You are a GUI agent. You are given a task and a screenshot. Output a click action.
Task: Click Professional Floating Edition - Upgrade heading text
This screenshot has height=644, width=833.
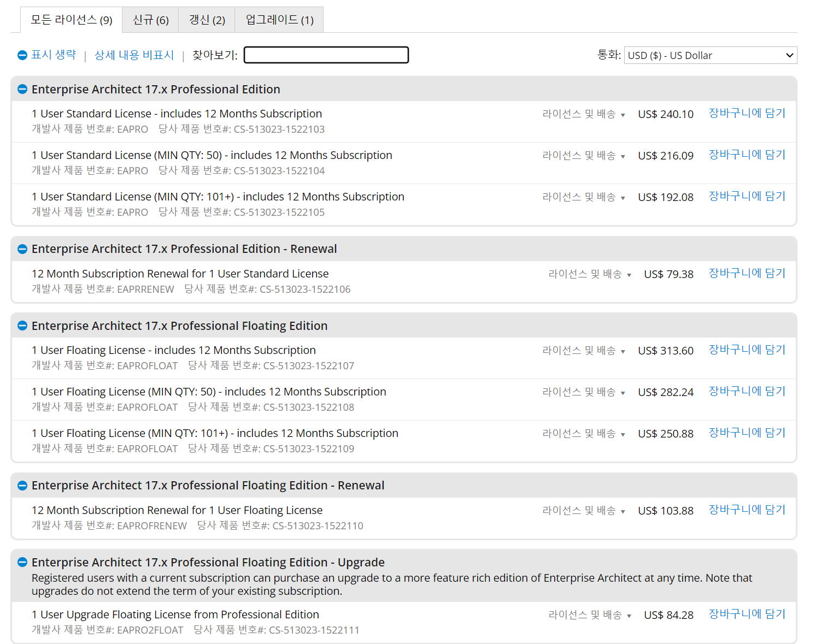pos(208,562)
